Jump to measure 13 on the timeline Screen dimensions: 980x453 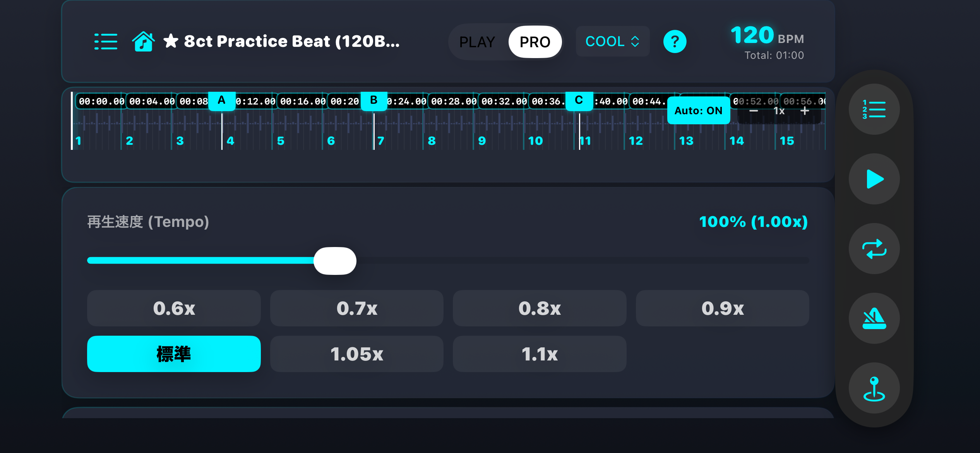tap(686, 141)
